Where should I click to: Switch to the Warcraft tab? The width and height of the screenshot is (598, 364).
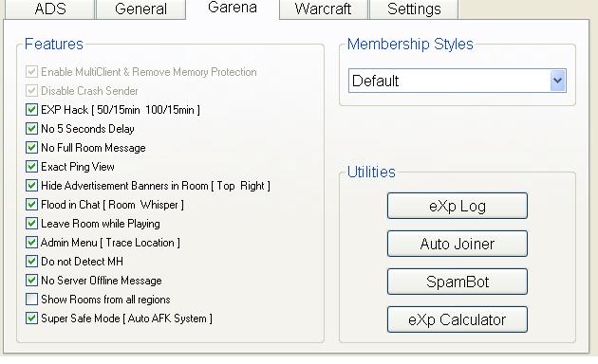click(x=323, y=9)
